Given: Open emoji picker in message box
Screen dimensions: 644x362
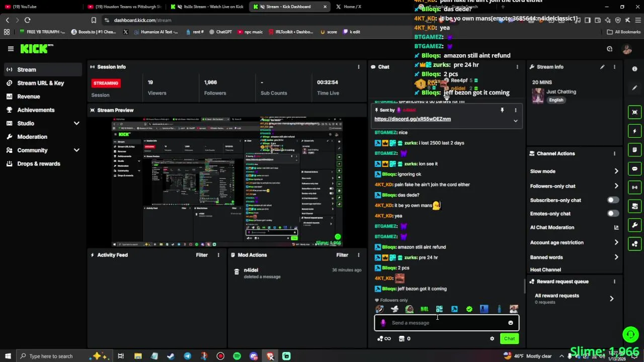Looking at the screenshot, I should (511, 323).
